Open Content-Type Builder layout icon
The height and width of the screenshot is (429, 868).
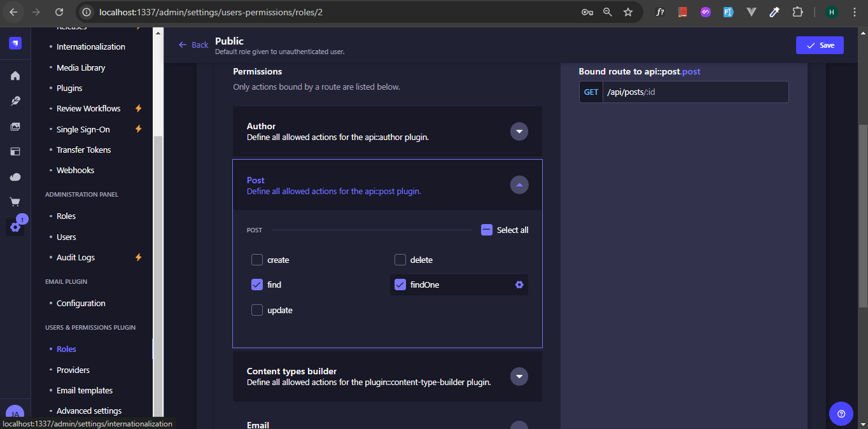15,151
